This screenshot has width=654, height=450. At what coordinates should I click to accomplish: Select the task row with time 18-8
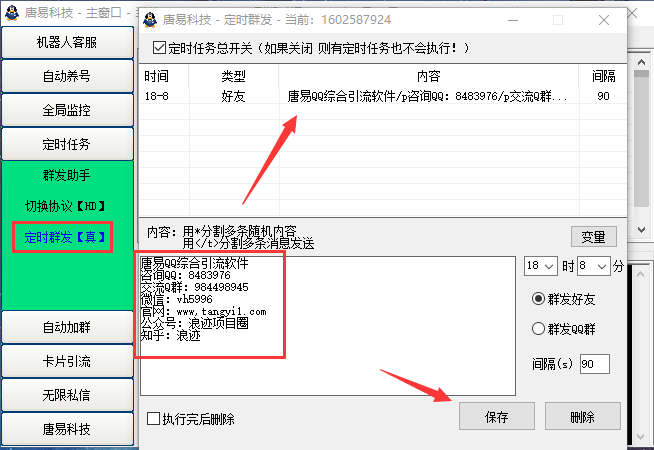383,96
